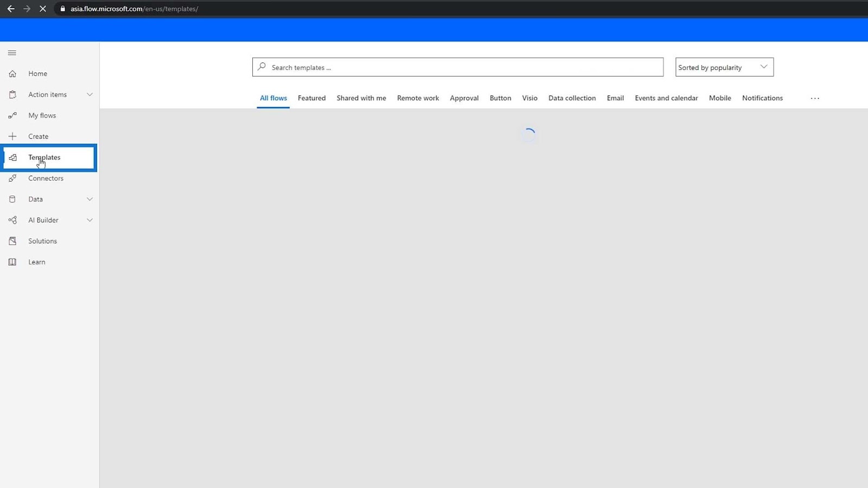This screenshot has width=868, height=488.
Task: Expand the Action items chevron
Action: (90, 94)
